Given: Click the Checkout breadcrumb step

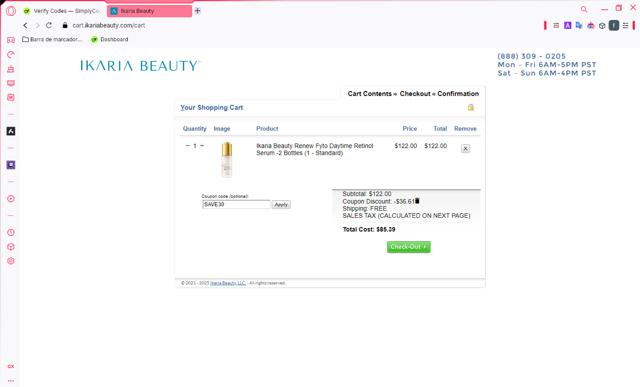Looking at the screenshot, I should [x=415, y=94].
